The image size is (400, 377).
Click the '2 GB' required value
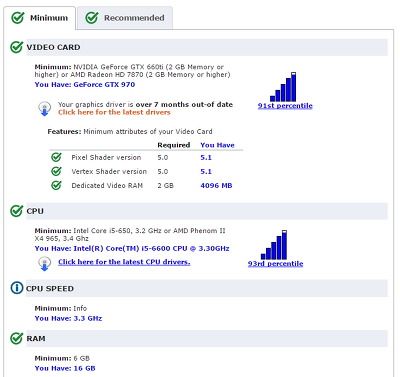(x=165, y=186)
